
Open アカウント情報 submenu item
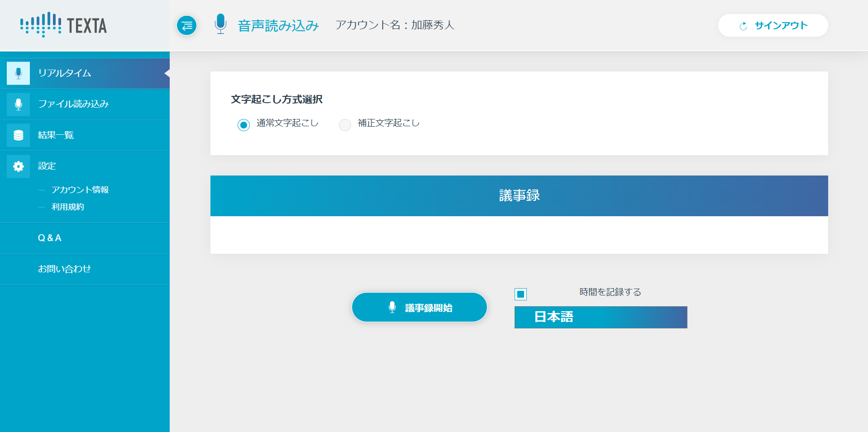[80, 190]
